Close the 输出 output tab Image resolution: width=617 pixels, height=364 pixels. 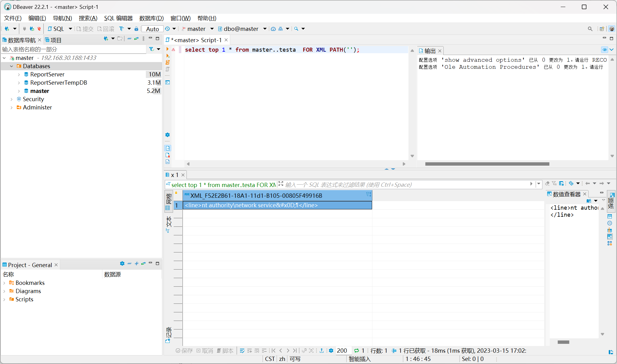click(x=440, y=51)
